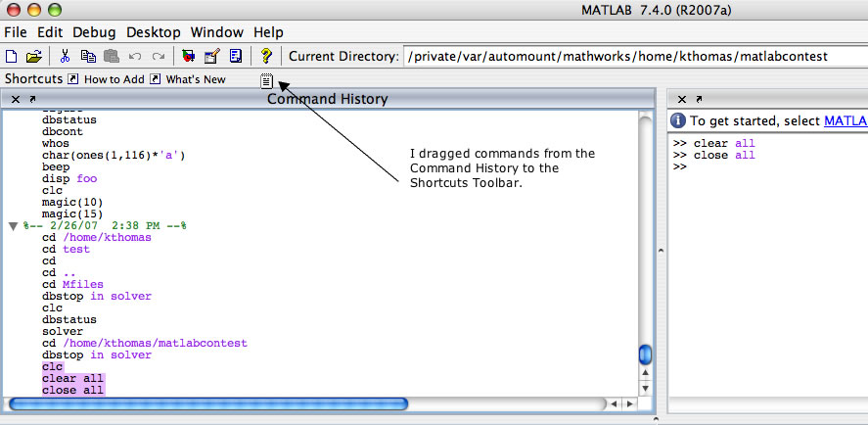Select 'clear all' in Command History
The width and height of the screenshot is (868, 425).
72,378
